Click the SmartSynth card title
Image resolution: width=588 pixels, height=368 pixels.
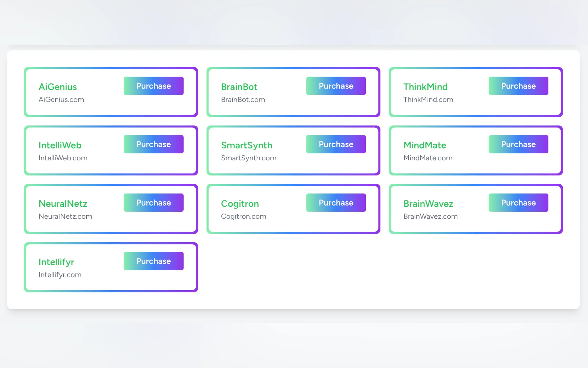pos(247,145)
